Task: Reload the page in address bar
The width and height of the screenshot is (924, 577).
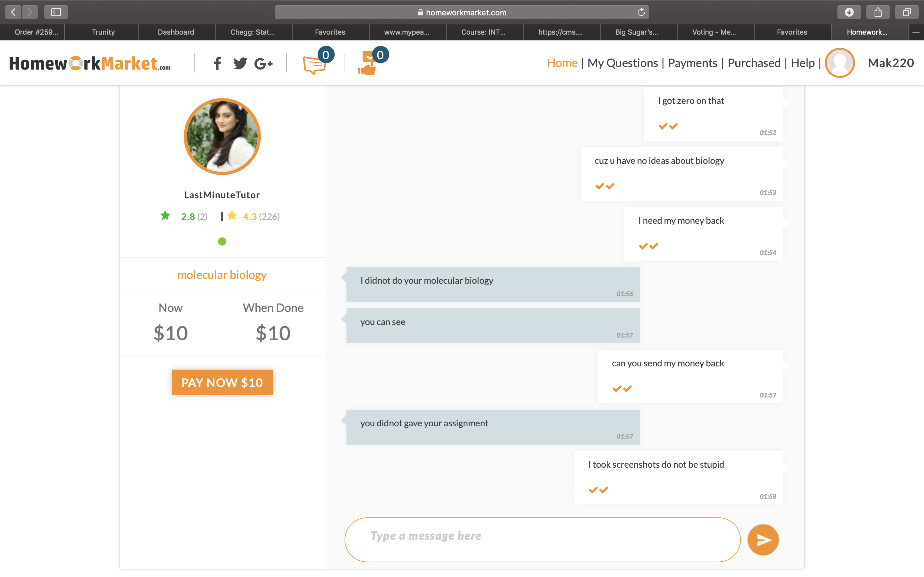Action: click(x=641, y=12)
